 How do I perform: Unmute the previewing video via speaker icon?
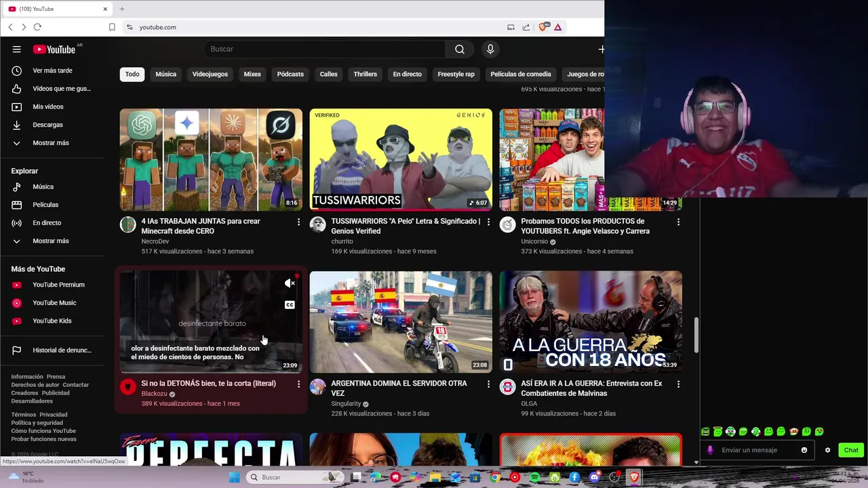290,283
